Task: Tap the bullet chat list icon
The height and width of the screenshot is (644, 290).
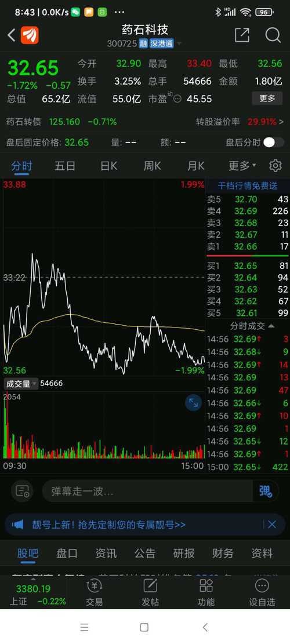Action: click(22, 491)
